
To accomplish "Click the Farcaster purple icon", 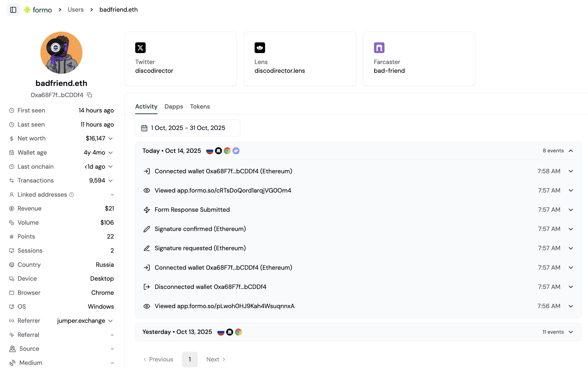I will [x=379, y=48].
